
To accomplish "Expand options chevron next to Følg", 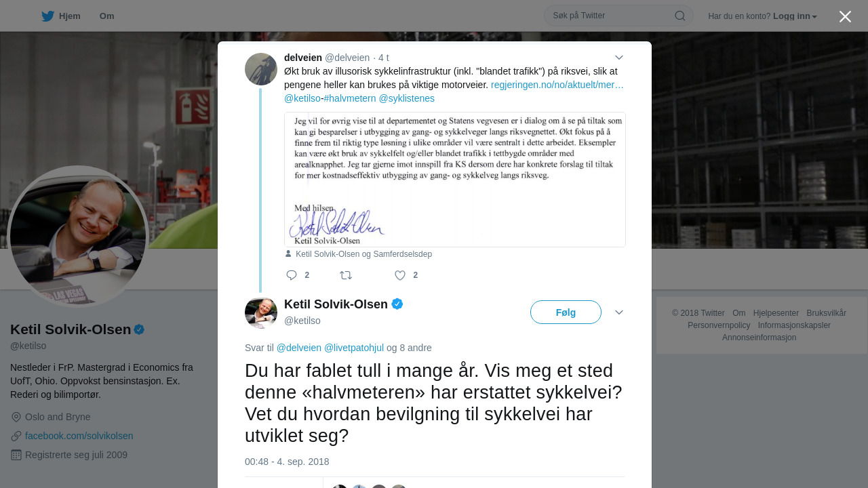I will [618, 312].
